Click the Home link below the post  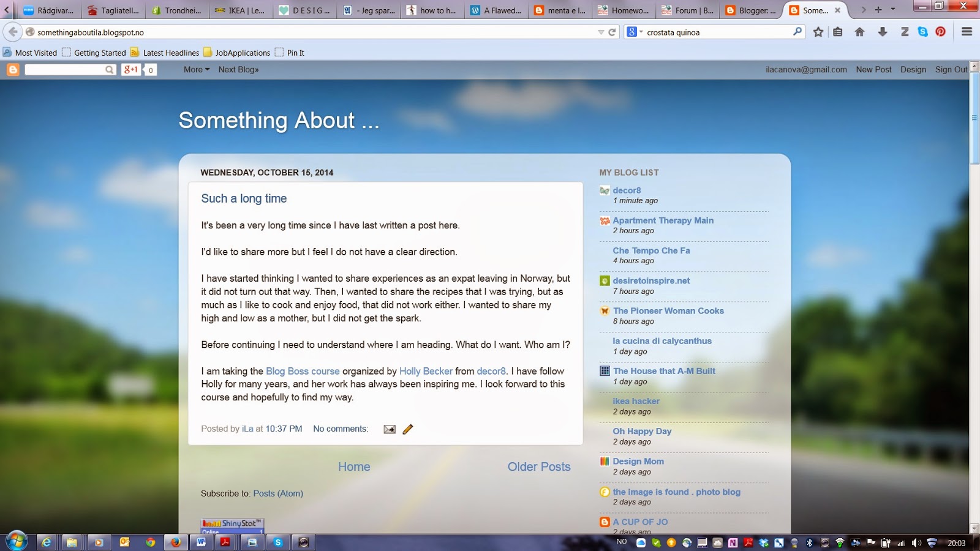[x=354, y=467]
